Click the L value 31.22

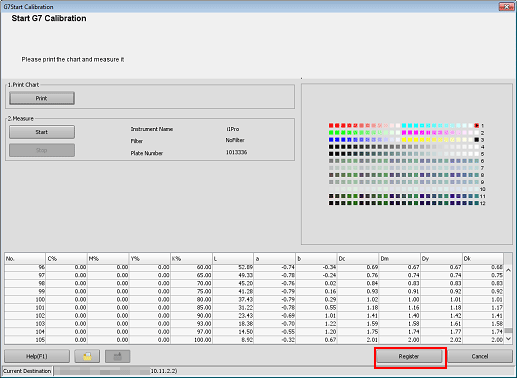point(246,308)
